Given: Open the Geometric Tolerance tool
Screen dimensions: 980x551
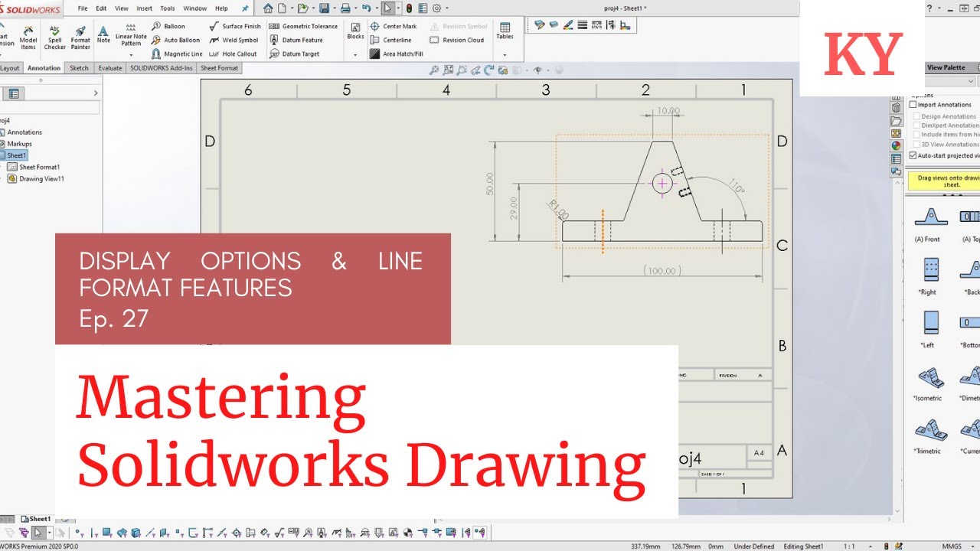Looking at the screenshot, I should 303,26.
